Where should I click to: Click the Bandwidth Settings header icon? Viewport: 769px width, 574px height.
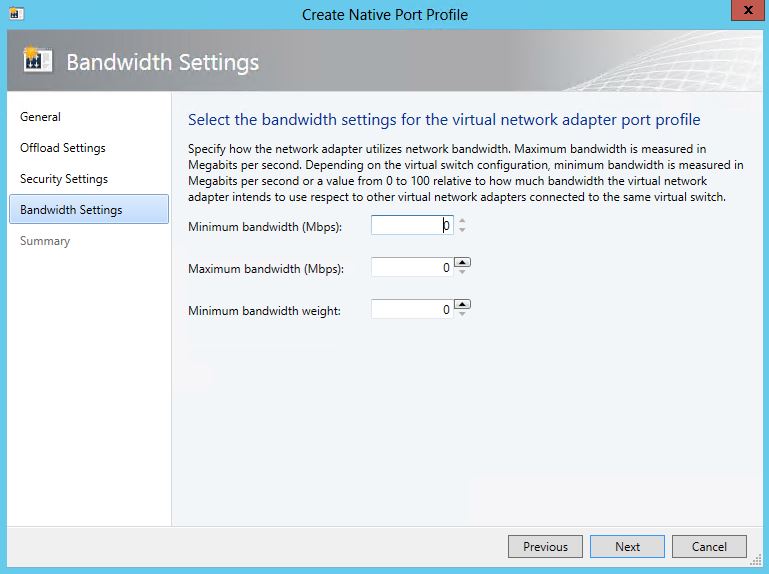(x=37, y=61)
